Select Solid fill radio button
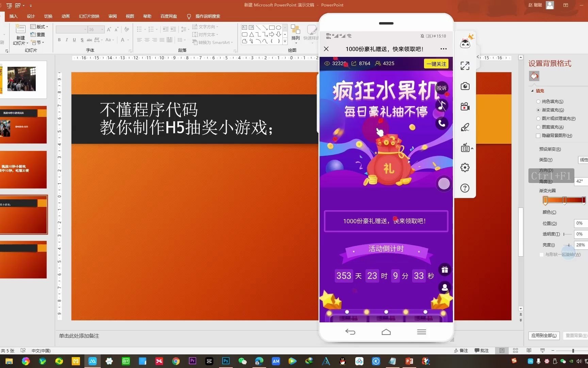Screen dimensions: 588x368 (x=538, y=102)
